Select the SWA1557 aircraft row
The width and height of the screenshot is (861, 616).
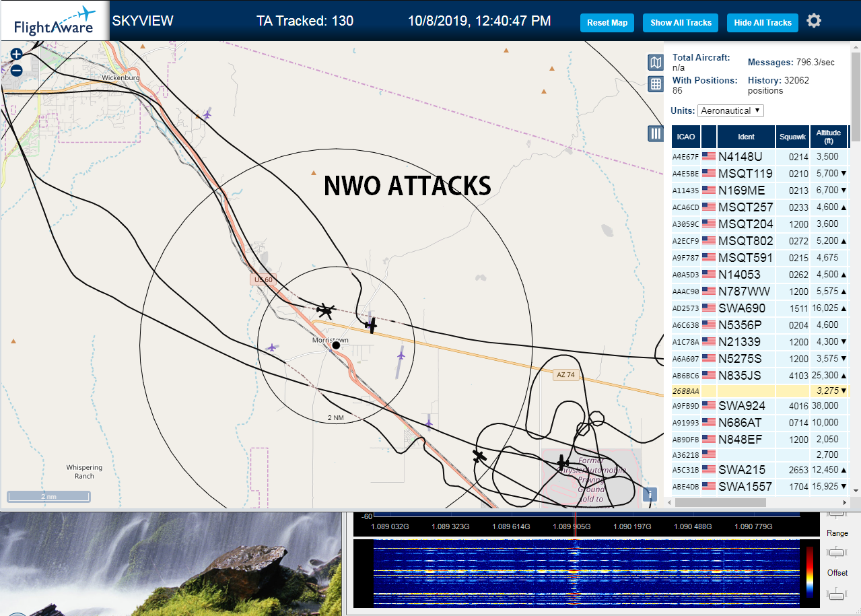761,486
